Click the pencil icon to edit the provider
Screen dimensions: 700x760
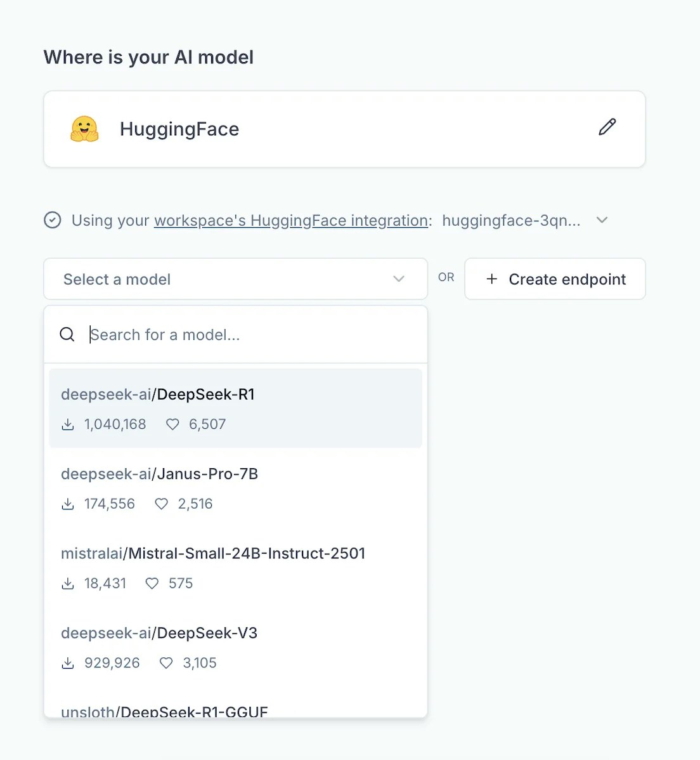607,128
